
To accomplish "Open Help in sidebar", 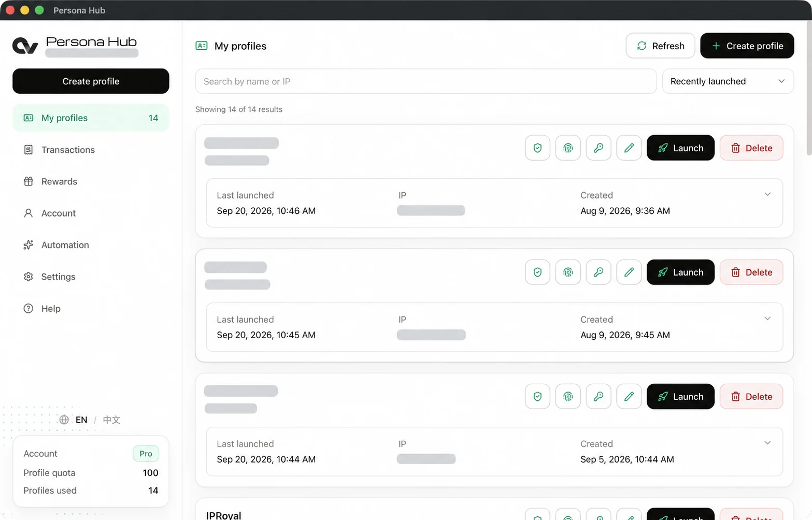I will pyautogui.click(x=91, y=308).
